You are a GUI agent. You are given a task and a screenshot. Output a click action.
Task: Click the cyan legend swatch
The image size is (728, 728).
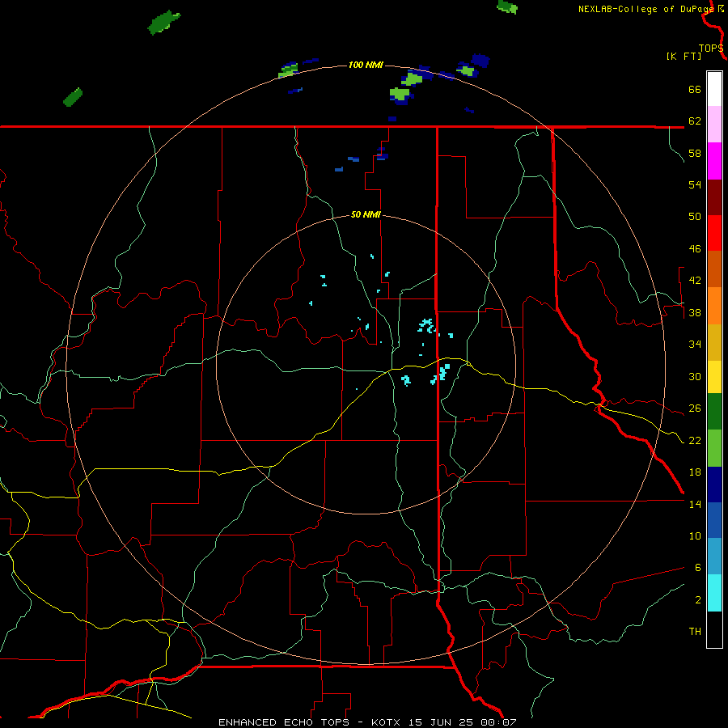pos(714,593)
